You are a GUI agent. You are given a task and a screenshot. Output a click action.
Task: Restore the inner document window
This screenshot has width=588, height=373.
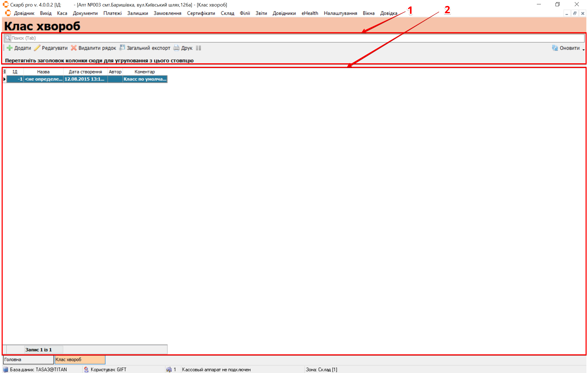pos(575,13)
